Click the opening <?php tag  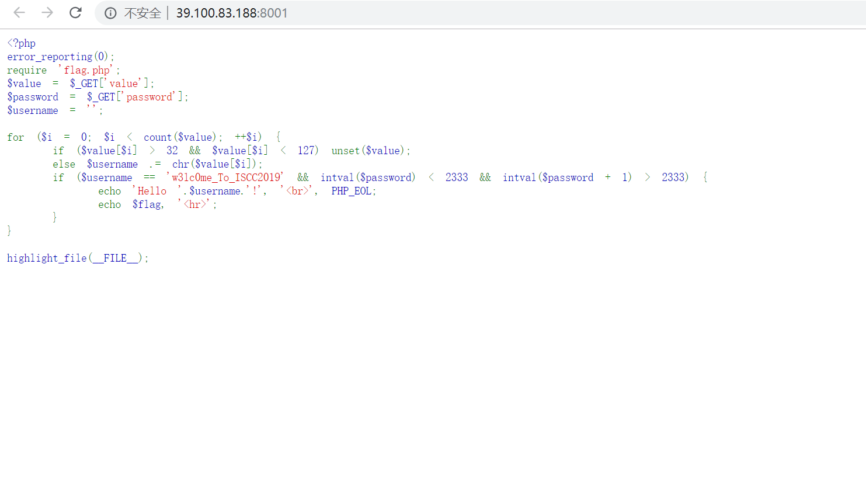(x=21, y=43)
